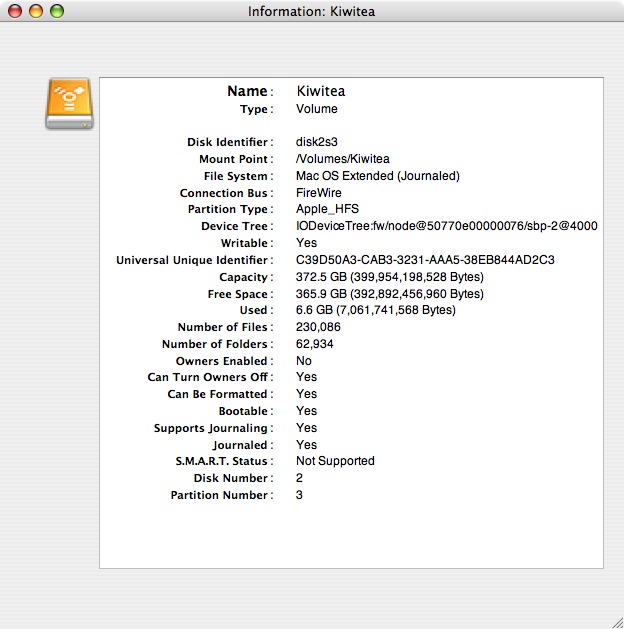This screenshot has height=629, width=624.
Task: Click the 'S.M.A.R.T. Status' label
Action: 221,461
